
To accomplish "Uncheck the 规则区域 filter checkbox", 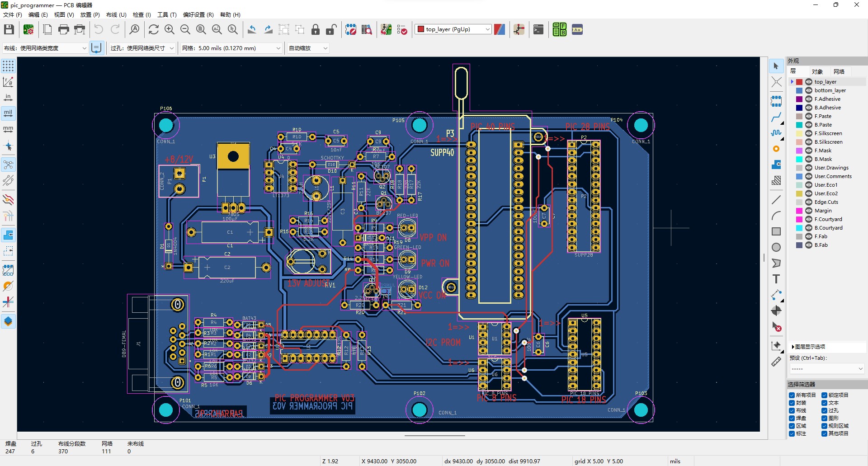I will point(824,426).
